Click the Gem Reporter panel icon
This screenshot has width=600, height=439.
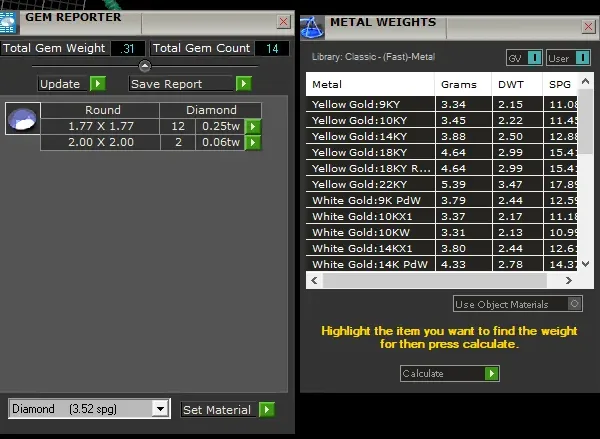pos(8,23)
